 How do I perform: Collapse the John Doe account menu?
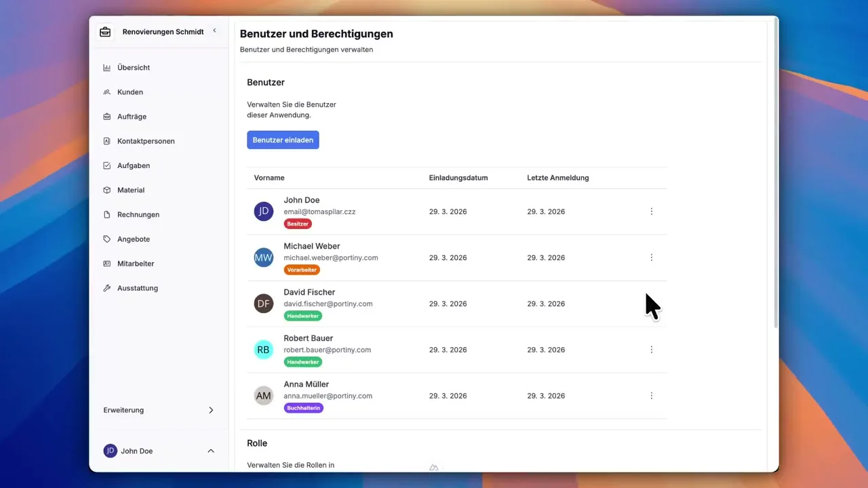(x=211, y=450)
